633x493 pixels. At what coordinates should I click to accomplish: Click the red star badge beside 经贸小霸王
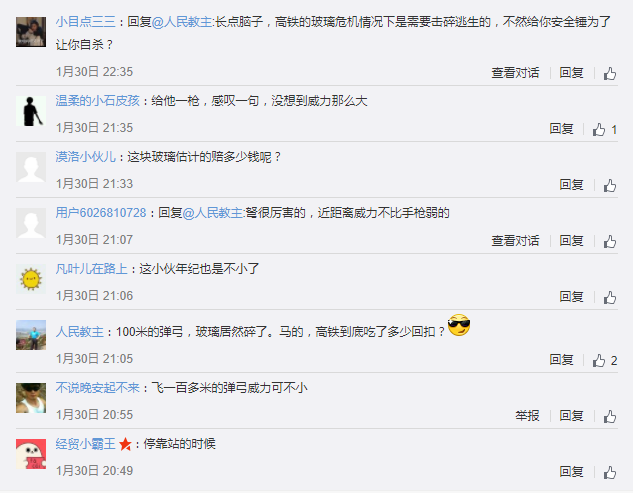(x=125, y=444)
